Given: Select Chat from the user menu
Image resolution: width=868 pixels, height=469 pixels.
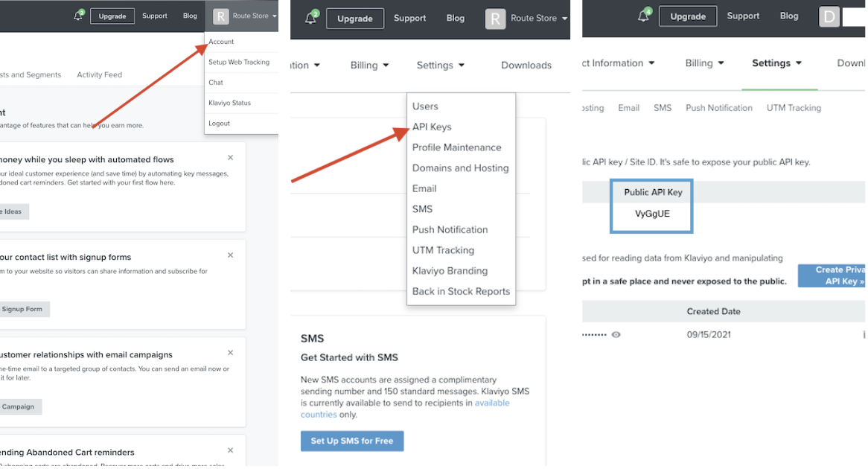Looking at the screenshot, I should pos(215,83).
